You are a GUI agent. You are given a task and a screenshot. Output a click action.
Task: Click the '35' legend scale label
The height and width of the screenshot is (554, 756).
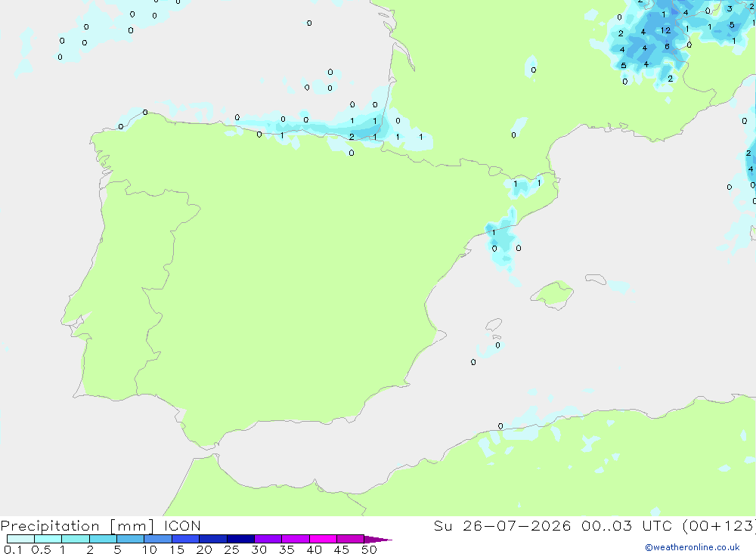point(287,549)
